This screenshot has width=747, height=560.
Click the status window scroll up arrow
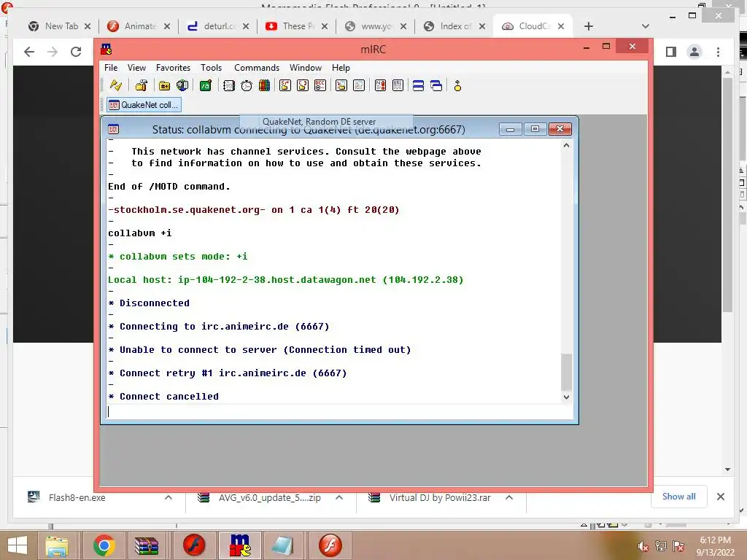566,145
